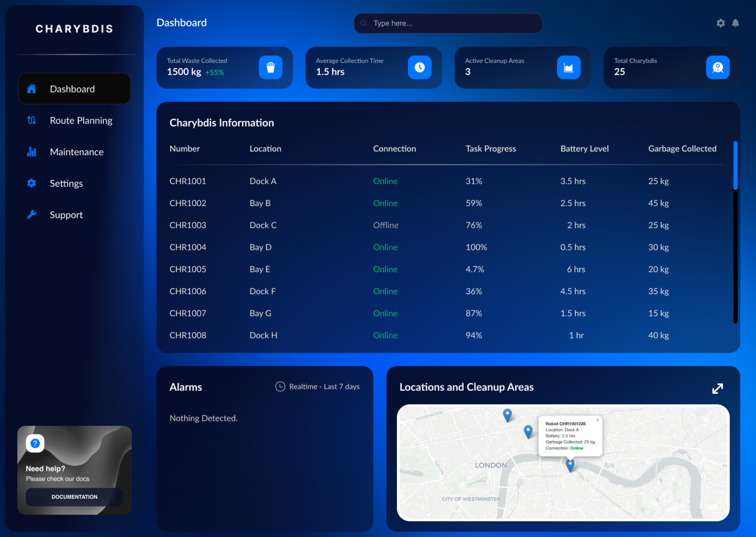The width and height of the screenshot is (756, 537).
Task: Click the Realtime - Last 7 days filter
Action: coord(317,387)
